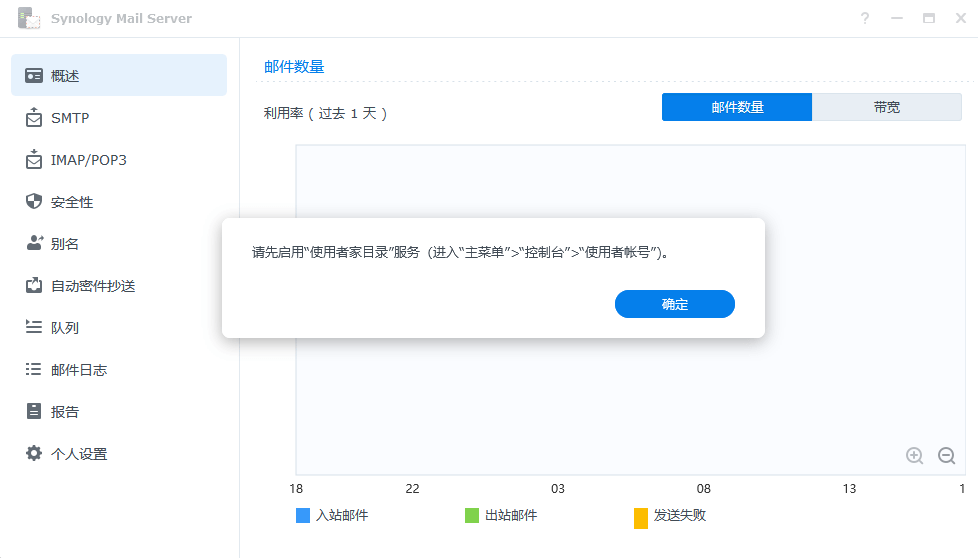Click the blue inbound mail (入站邮件) swatch
This screenshot has height=558, width=978.
point(303,516)
